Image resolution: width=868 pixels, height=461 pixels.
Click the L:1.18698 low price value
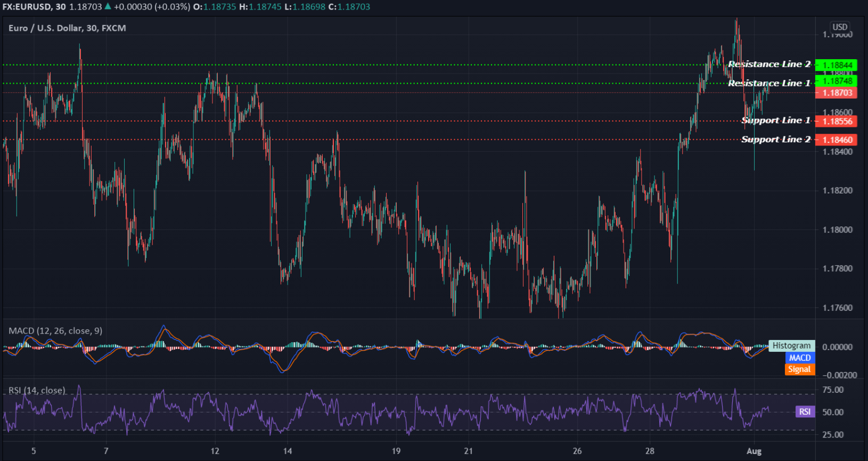pos(305,7)
